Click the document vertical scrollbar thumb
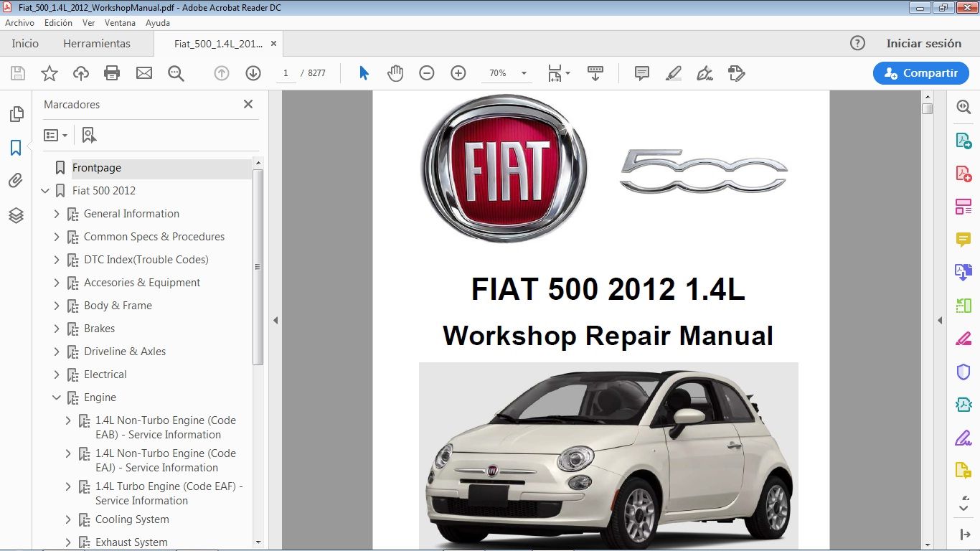Viewport: 980px width, 551px height. [927, 109]
